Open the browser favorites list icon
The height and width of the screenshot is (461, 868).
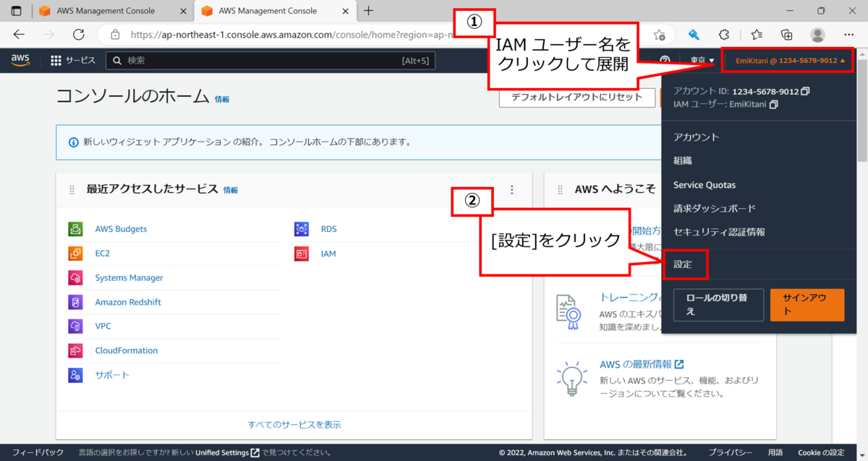point(757,35)
